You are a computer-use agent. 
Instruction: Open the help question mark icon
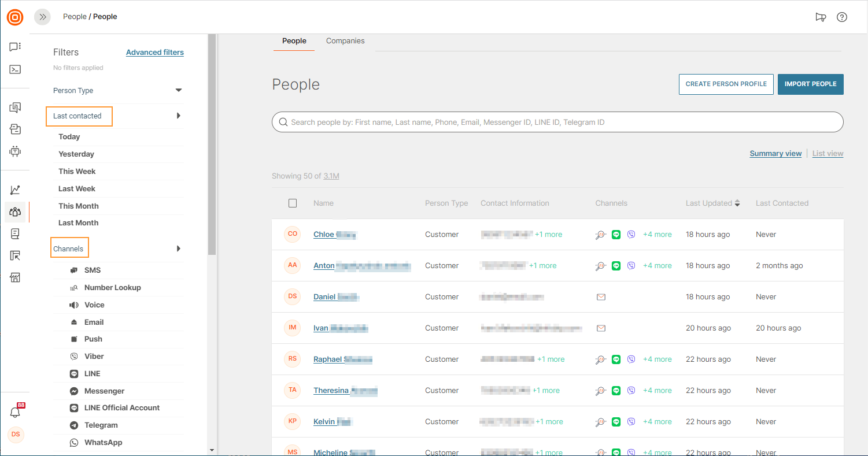click(x=842, y=17)
